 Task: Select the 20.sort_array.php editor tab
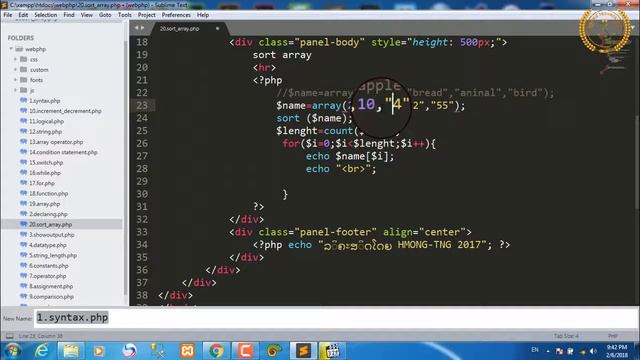(180, 29)
